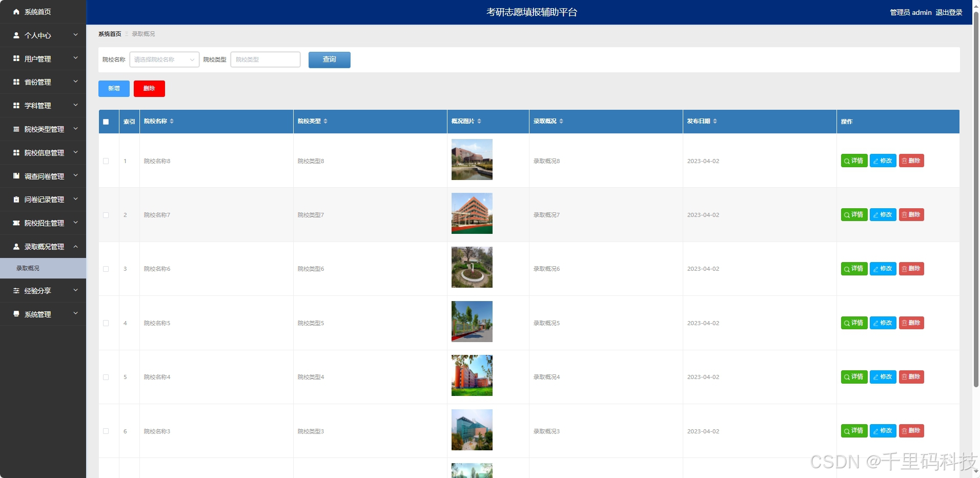The image size is (980, 478).
Task: Click 退出登录 to log out
Action: (x=949, y=12)
